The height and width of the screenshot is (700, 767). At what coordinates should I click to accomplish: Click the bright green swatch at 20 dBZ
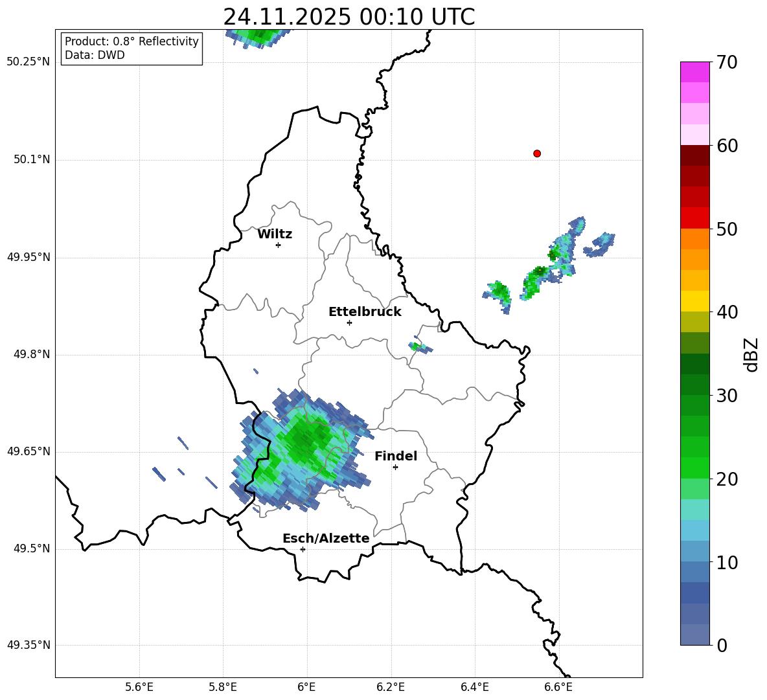tap(695, 468)
